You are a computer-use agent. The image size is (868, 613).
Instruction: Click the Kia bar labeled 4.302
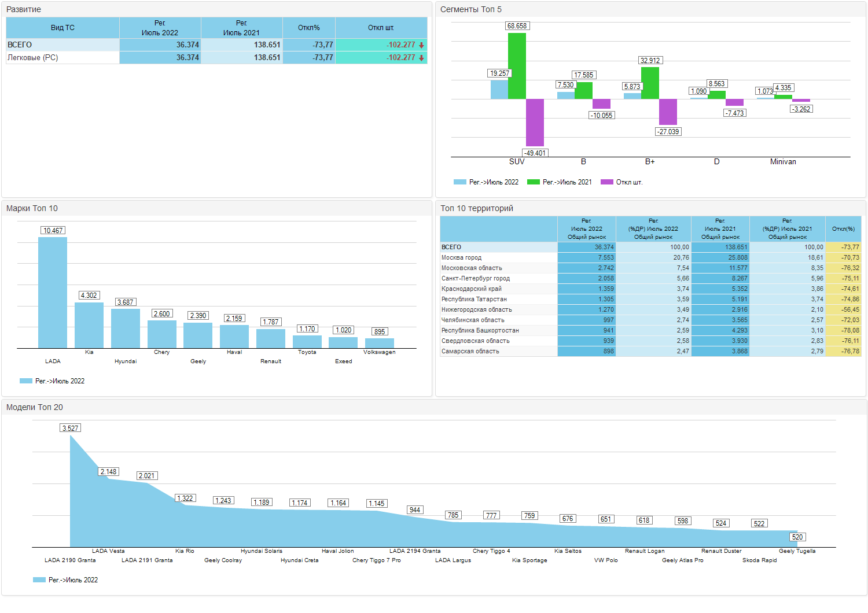(x=89, y=325)
